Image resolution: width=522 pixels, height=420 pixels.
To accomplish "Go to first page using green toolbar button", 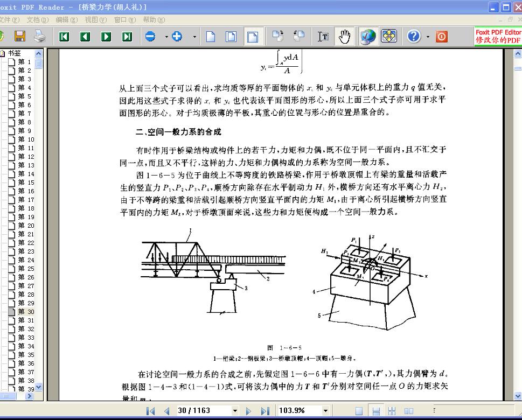I will (64, 37).
